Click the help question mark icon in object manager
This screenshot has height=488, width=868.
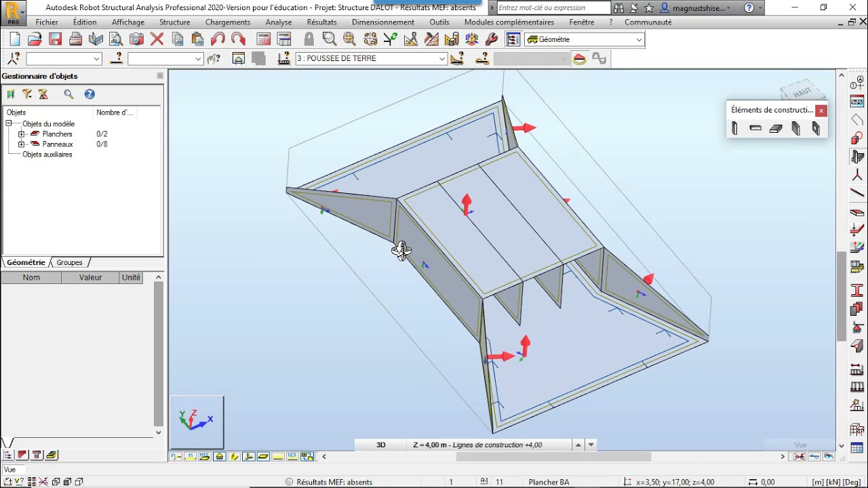click(x=90, y=94)
